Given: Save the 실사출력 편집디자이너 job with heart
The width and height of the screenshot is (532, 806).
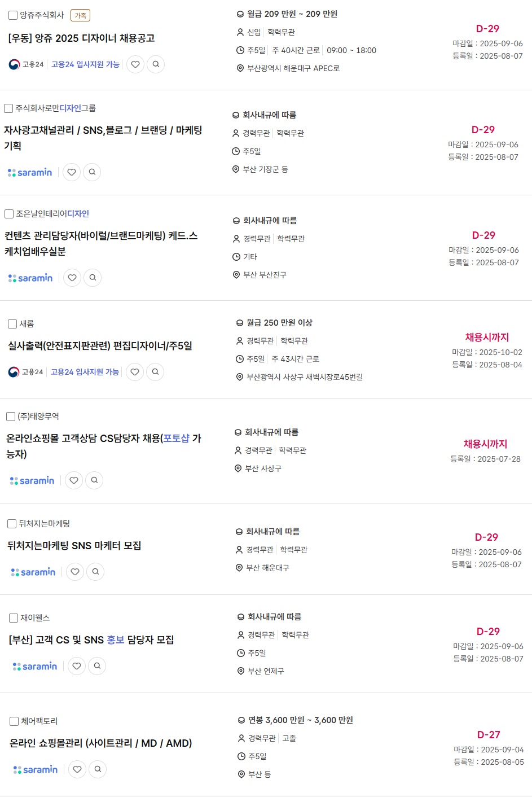Looking at the screenshot, I should (135, 372).
